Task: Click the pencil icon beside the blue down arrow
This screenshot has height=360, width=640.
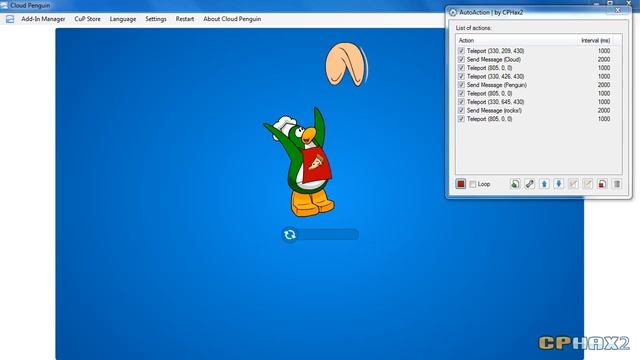Action: pyautogui.click(x=573, y=184)
